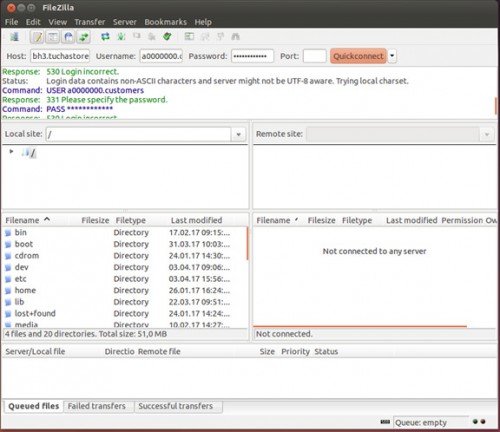Click into the Port input field

coord(314,56)
